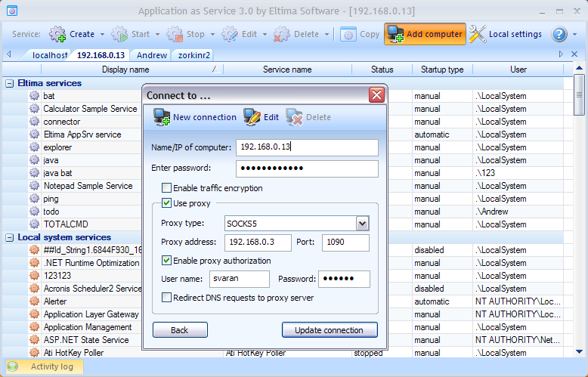Click orange gear icon of 123123 service
Screen dimensions: 588x377
(x=34, y=276)
